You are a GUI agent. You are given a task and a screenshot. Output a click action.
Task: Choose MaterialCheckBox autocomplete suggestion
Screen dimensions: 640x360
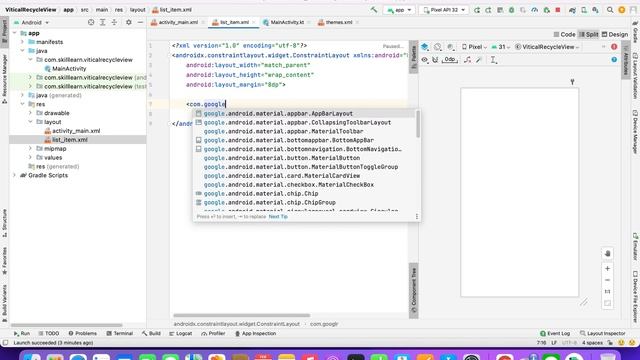tap(304, 185)
